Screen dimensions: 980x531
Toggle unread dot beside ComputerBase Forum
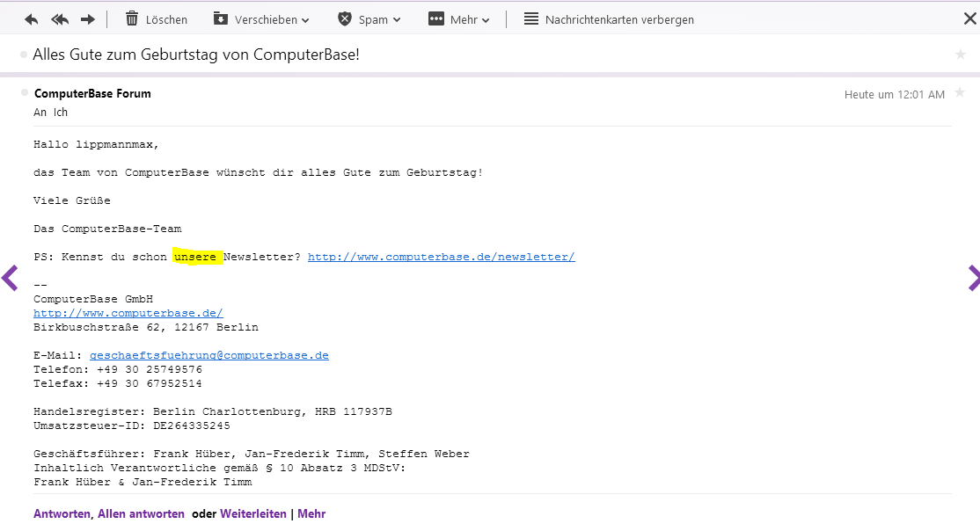[25, 92]
